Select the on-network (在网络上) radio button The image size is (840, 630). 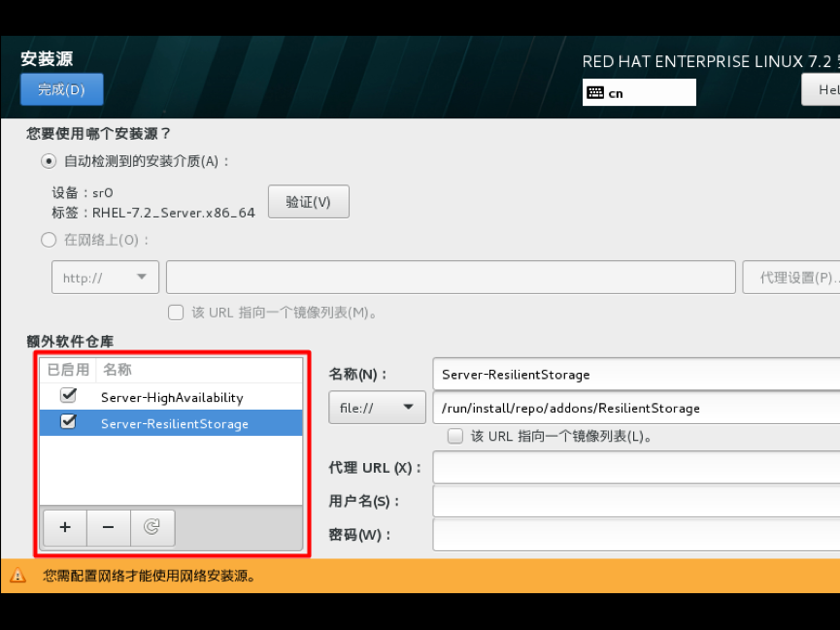coord(49,240)
